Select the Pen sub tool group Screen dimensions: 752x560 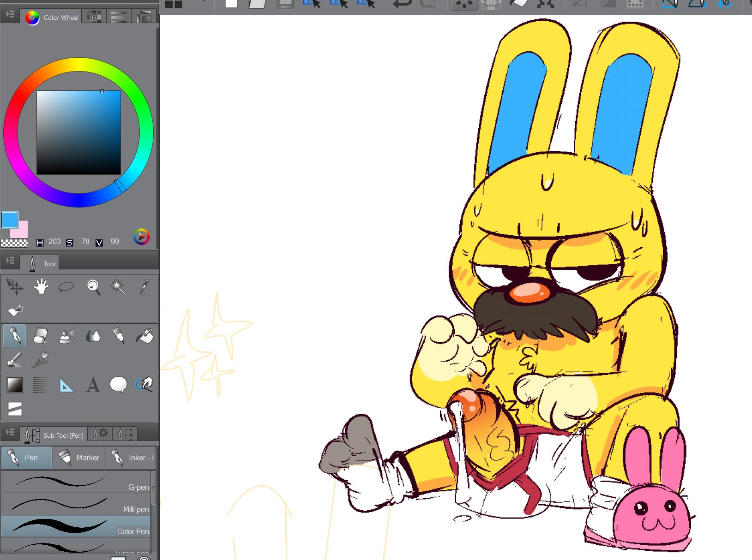[26, 458]
